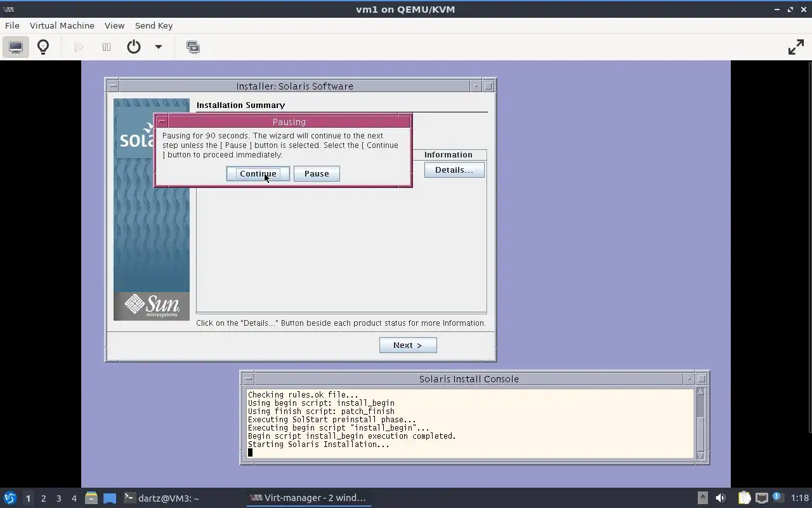Click Continue in the Pausing dialog

click(x=258, y=173)
